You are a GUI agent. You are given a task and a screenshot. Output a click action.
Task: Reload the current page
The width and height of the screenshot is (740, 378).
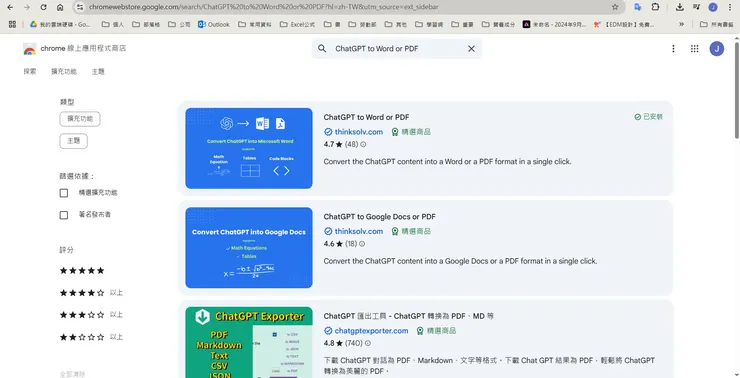pyautogui.click(x=43, y=7)
